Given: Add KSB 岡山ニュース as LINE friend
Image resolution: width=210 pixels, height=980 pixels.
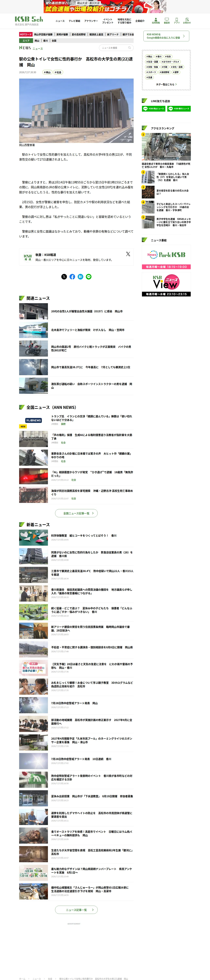Looking at the screenshot, I should click(153, 109).
